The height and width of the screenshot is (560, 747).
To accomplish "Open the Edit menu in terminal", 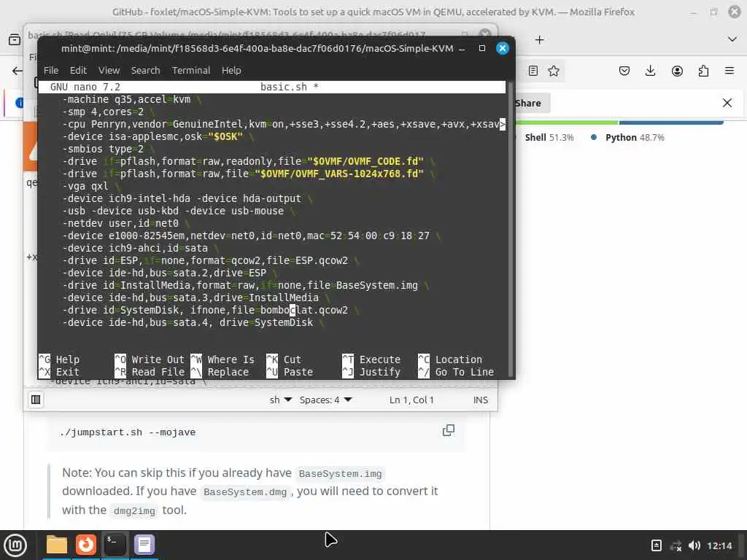I will [78, 71].
